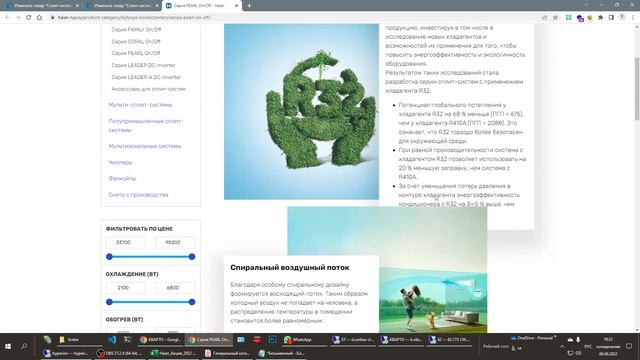Open Фанкойлы category
Screen dimensions: 640x360
(122, 178)
